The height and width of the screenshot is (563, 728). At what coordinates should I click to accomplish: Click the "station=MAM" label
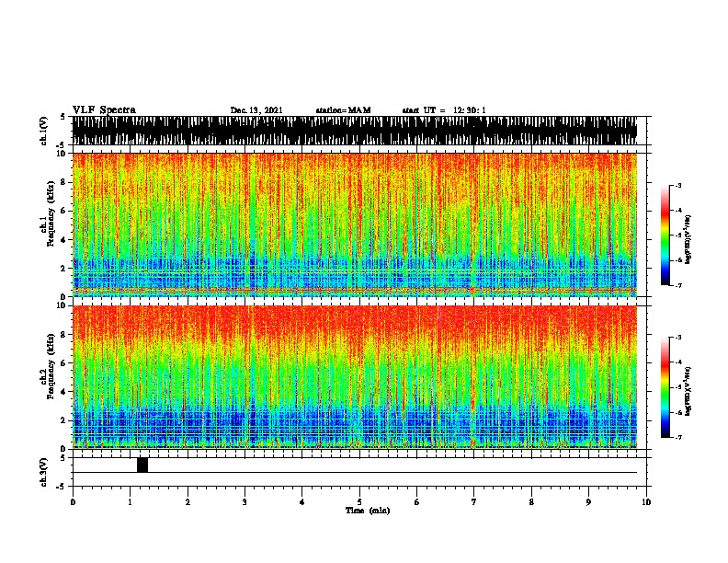[343, 110]
